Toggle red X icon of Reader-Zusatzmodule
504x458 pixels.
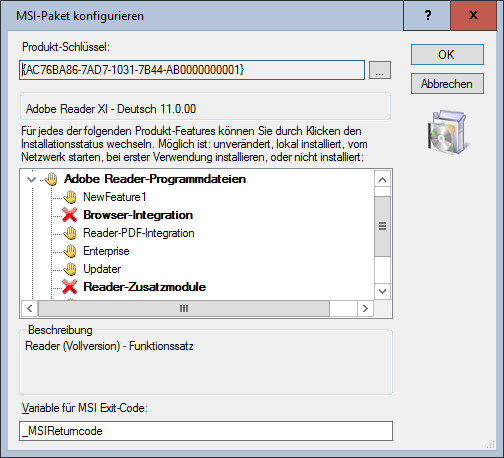pos(70,287)
